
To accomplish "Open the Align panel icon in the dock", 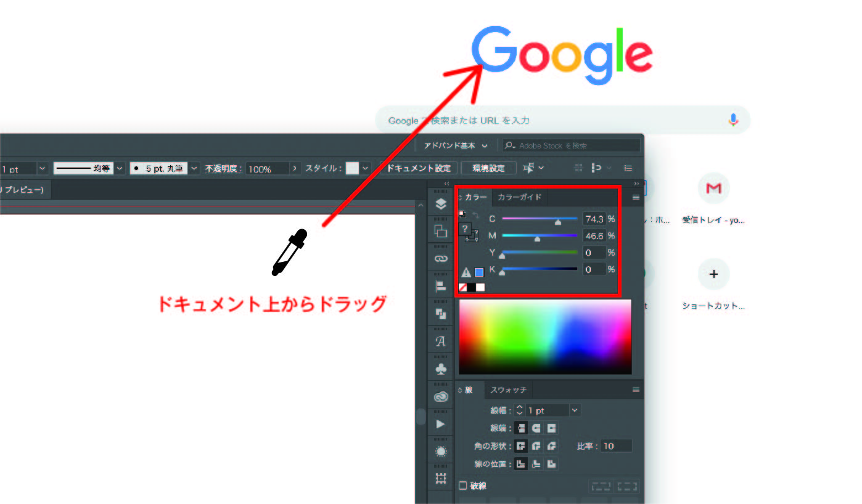I will coord(440,286).
